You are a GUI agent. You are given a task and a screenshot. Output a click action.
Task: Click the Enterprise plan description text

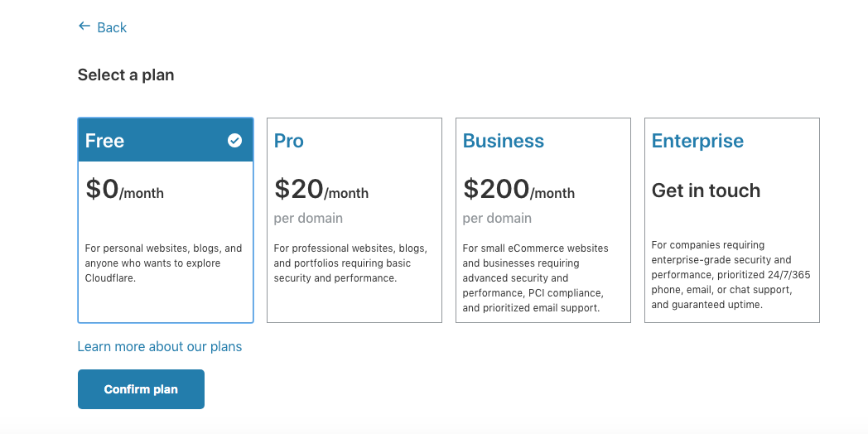[731, 274]
